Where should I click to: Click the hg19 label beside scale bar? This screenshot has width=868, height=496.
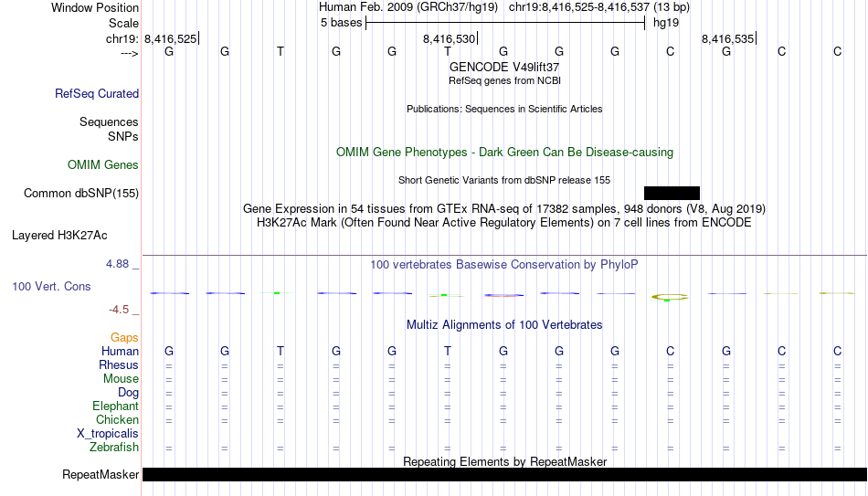[666, 23]
